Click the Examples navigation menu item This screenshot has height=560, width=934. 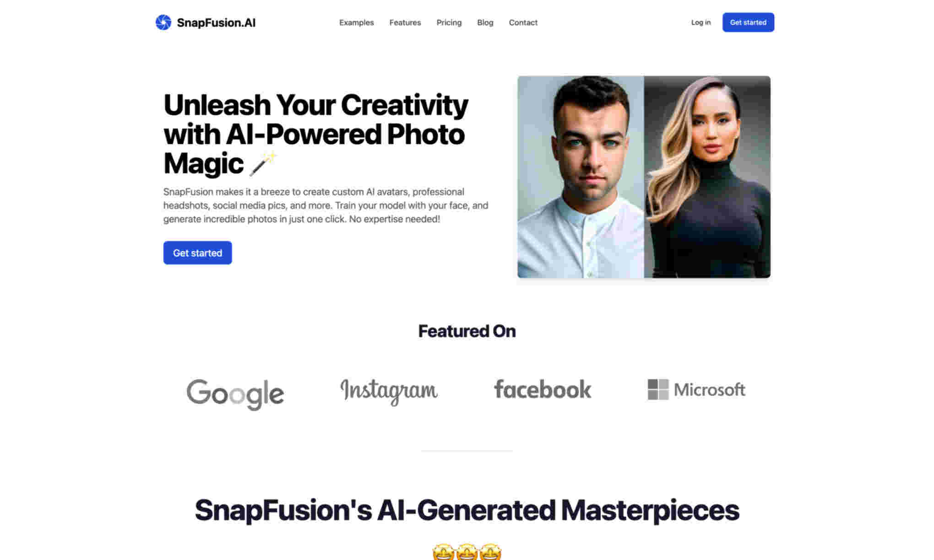click(x=356, y=22)
